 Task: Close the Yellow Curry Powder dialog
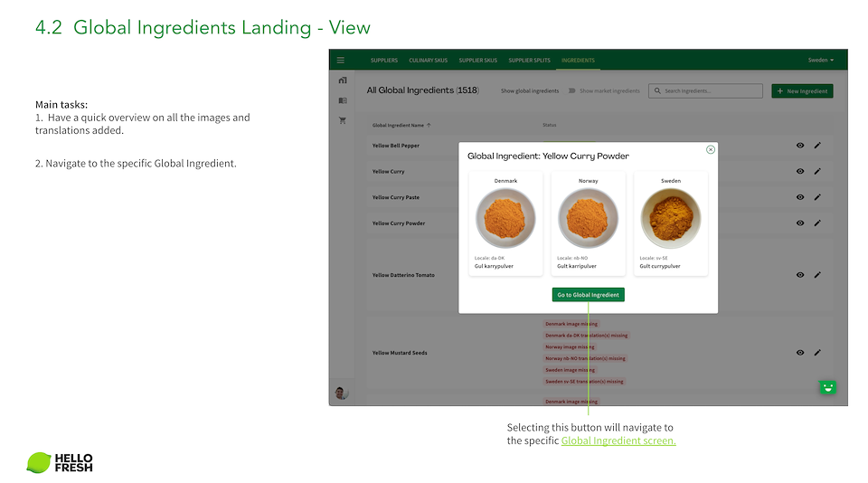(711, 149)
